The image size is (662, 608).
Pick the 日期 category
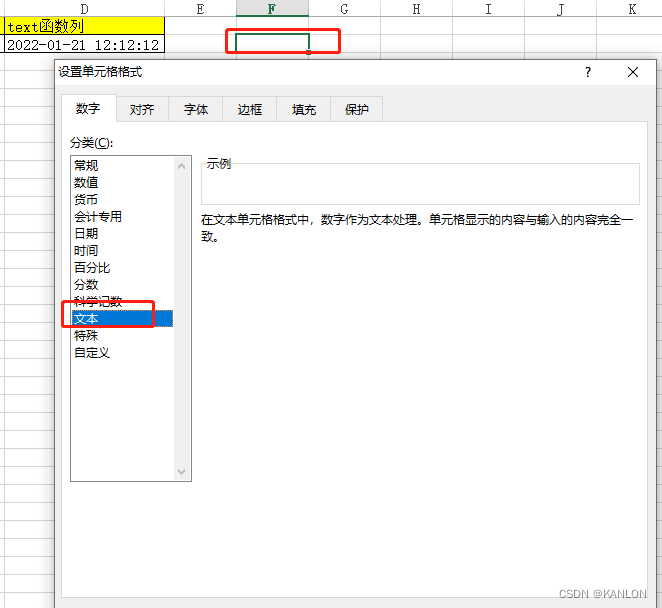coord(122,233)
